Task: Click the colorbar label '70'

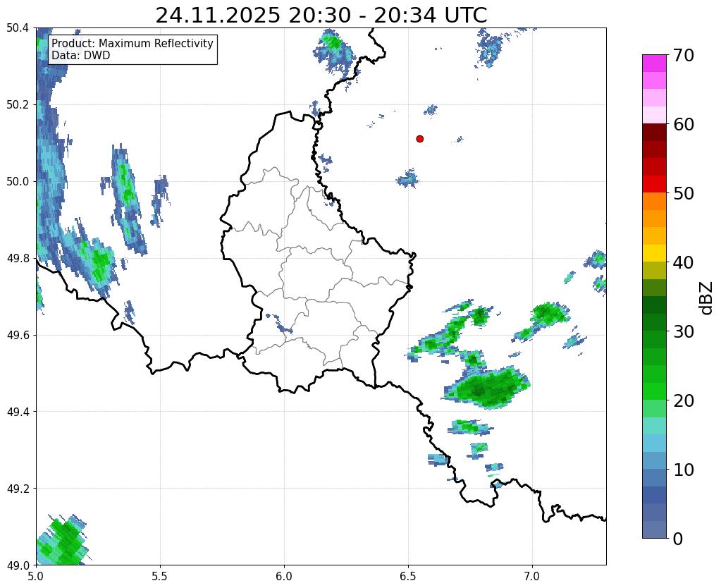Action: point(683,55)
